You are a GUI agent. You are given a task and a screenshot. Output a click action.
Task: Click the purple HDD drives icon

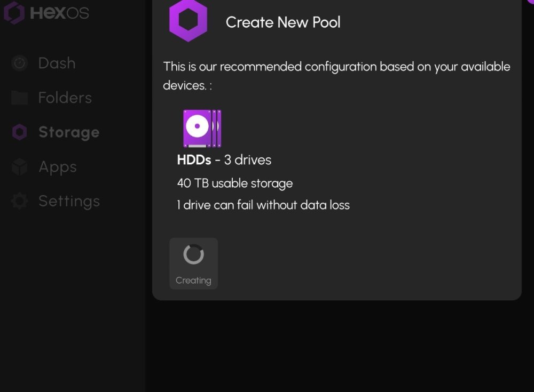click(202, 129)
